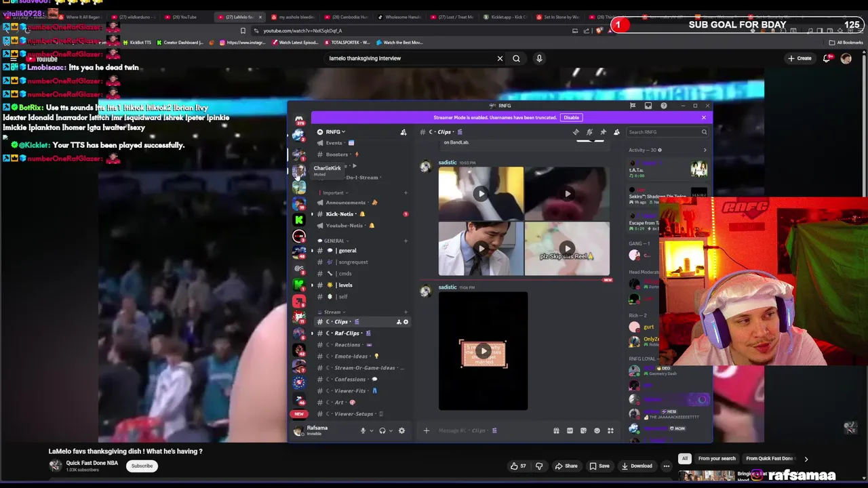Play the top-left video in sadistic's post
Viewport: 868px width, 488px height.
pos(481,194)
